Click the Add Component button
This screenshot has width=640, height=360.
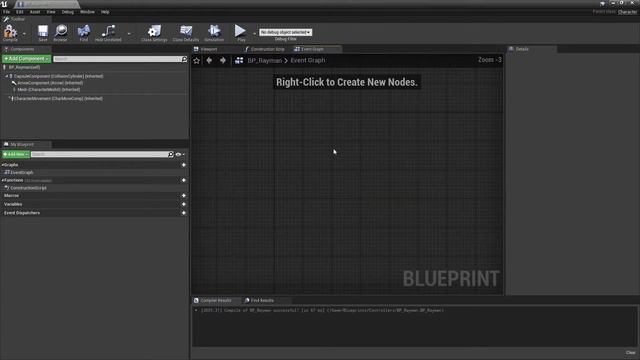click(x=27, y=59)
